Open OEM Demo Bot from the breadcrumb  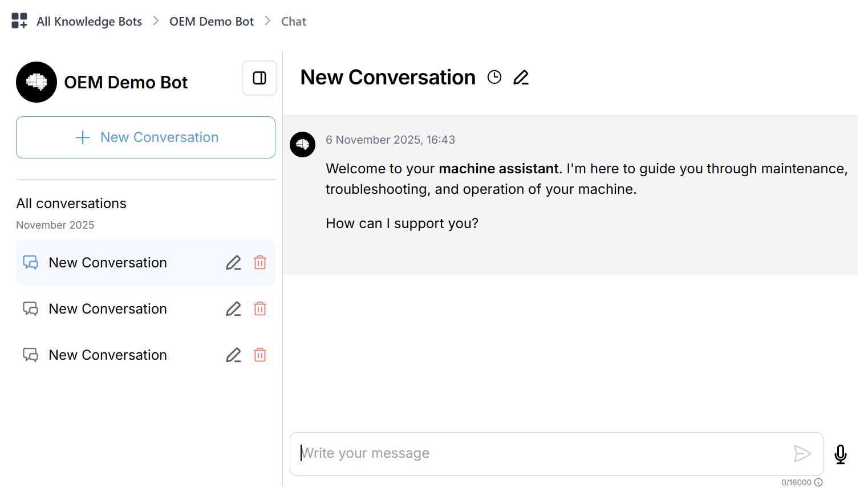pyautogui.click(x=211, y=21)
